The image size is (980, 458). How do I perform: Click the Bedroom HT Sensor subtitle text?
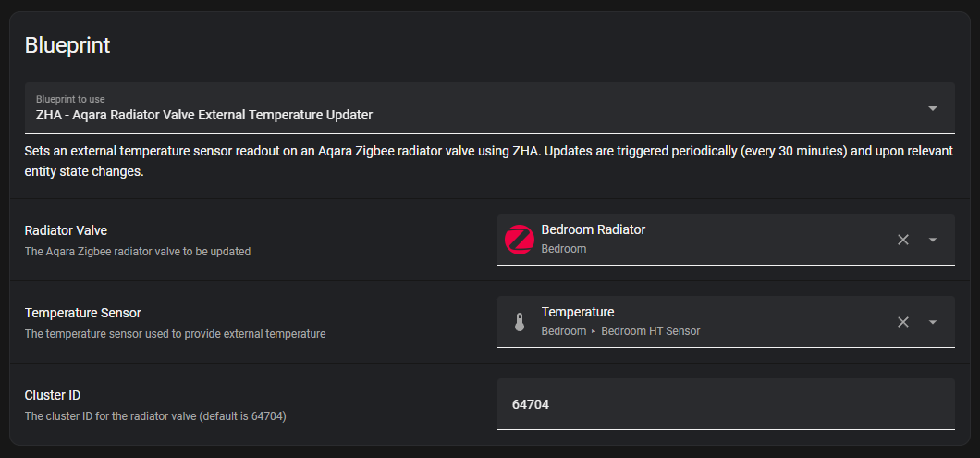coord(650,331)
